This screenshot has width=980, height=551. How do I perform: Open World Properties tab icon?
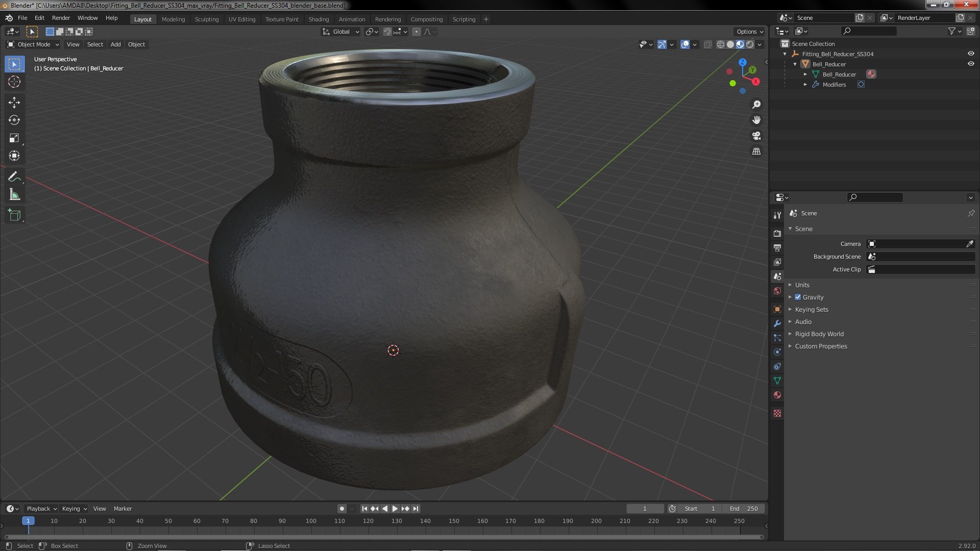tap(777, 291)
